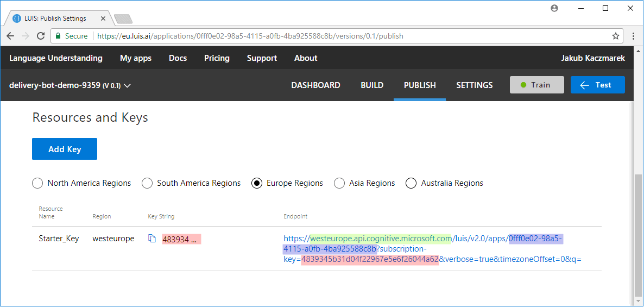Select the LUIS: Publish Settings browser tab
This screenshot has width=644, height=307.
[60, 18]
